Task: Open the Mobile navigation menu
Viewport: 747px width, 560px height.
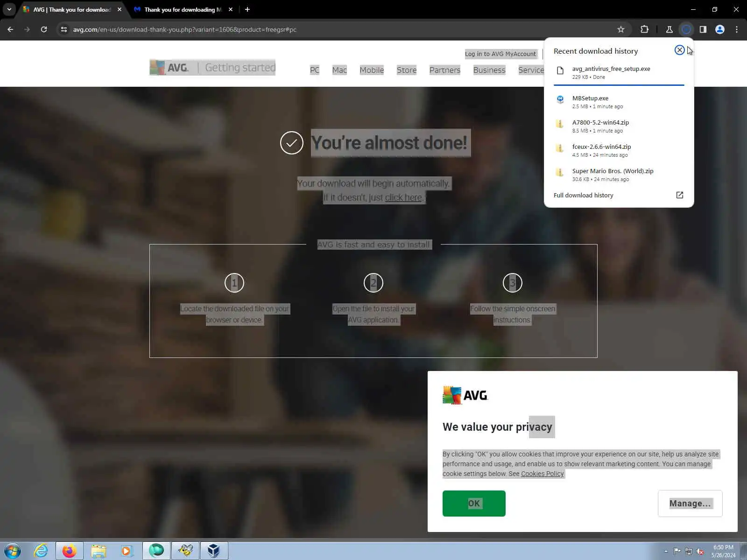Action: [372, 70]
